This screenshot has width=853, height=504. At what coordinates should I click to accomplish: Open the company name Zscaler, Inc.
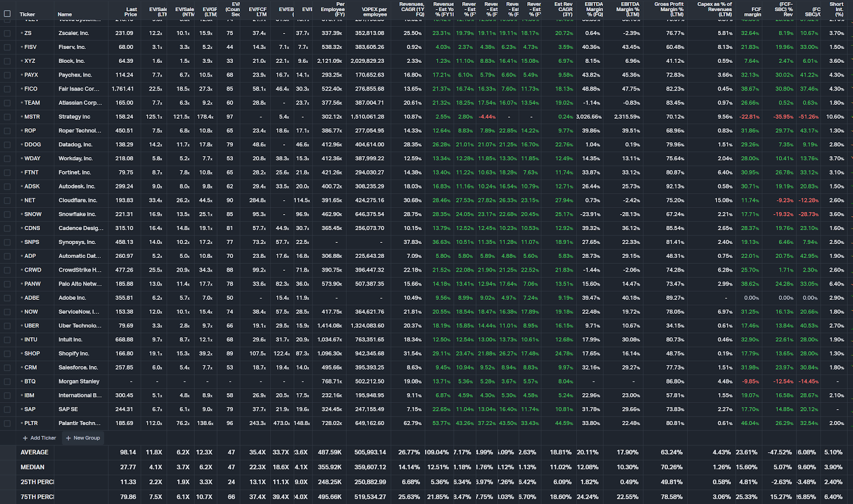point(74,33)
